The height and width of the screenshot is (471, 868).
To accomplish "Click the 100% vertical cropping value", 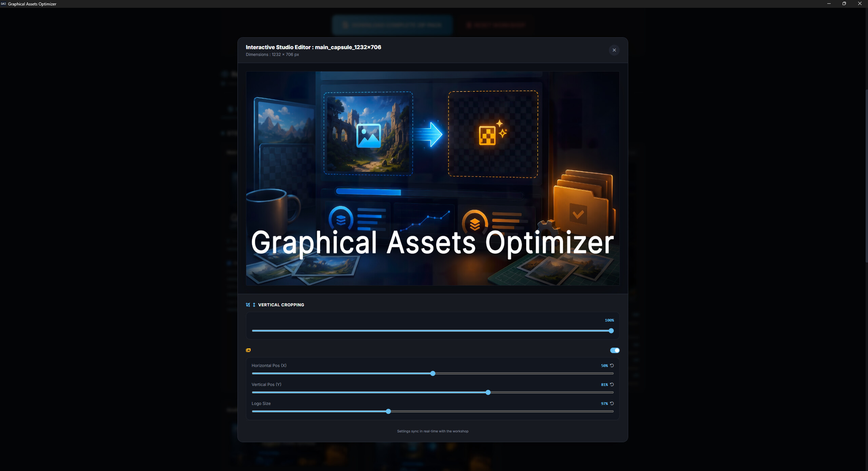I will tap(609, 320).
